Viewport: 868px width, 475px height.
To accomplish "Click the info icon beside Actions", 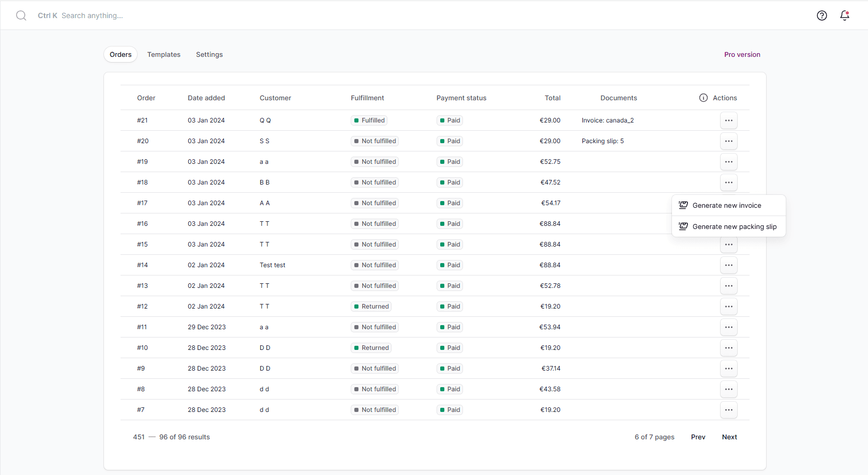I will click(x=703, y=98).
